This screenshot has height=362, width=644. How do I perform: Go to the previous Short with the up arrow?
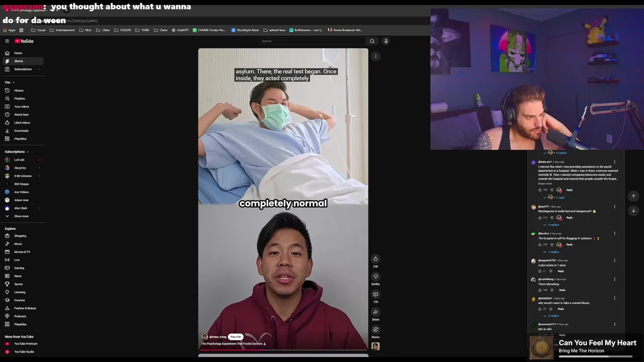[633, 196]
